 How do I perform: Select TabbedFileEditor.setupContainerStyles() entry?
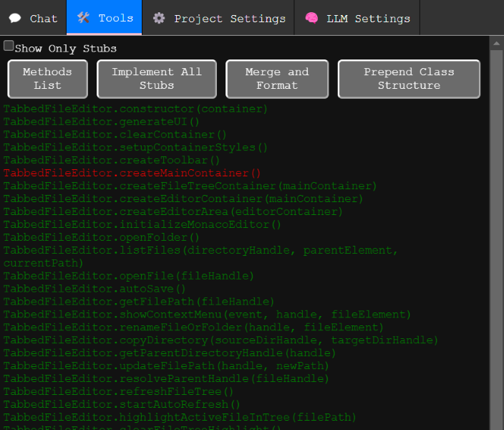pyautogui.click(x=135, y=148)
